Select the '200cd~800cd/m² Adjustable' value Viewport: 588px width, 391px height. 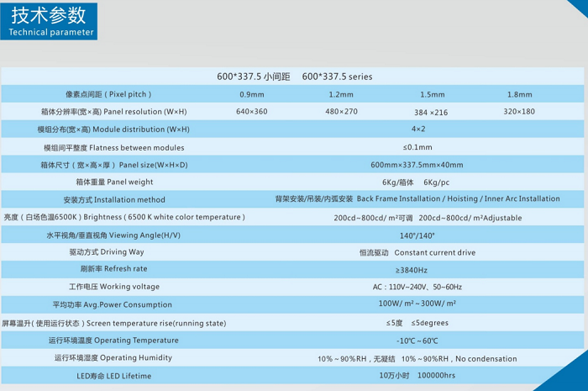tap(470, 218)
